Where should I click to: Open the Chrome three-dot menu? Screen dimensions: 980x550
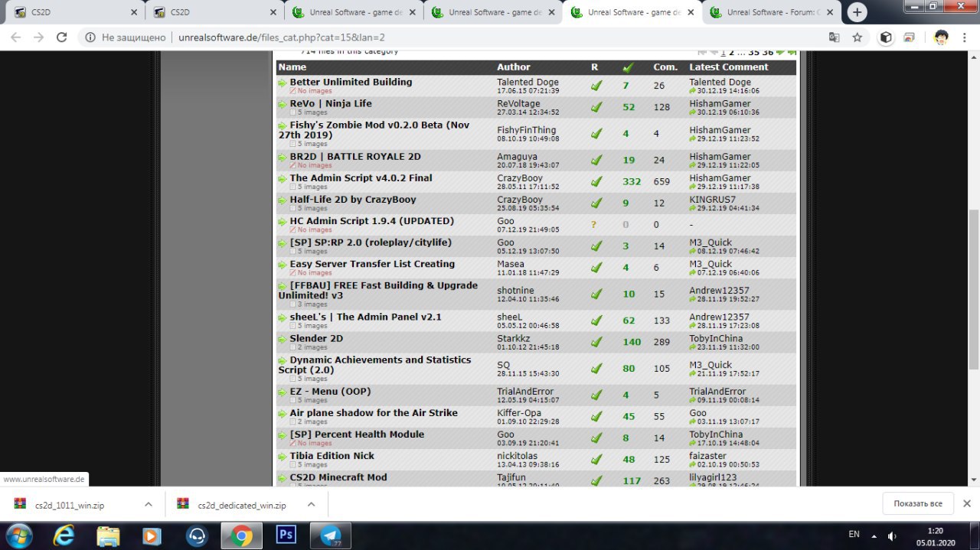click(965, 37)
